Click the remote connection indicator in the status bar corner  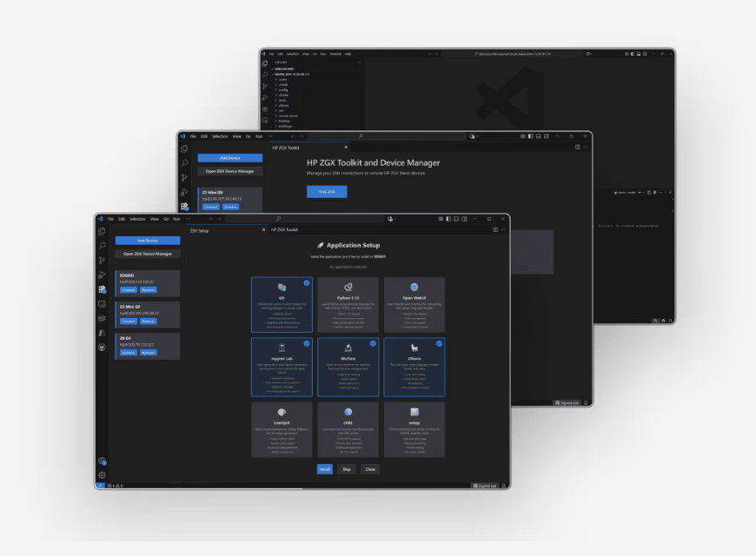pos(100,486)
